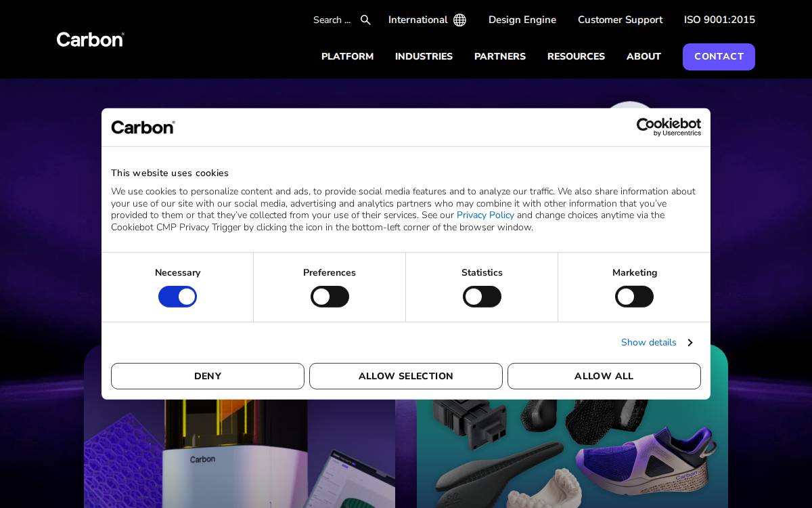Screen dimensions: 812x508
Task: Click the CONTACT button
Action: (x=719, y=57)
